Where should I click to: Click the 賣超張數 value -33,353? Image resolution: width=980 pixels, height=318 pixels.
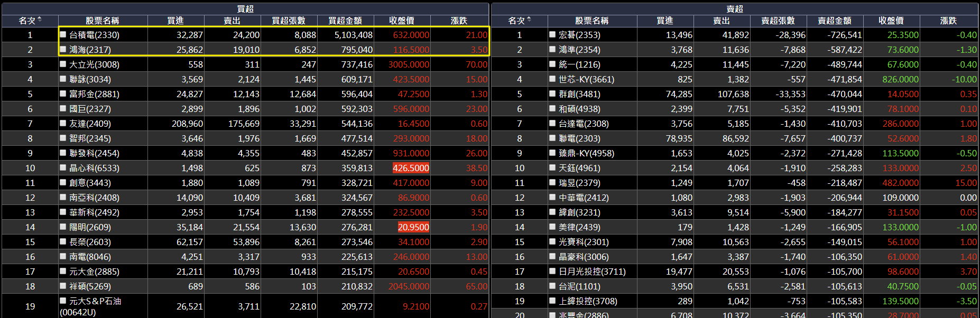[790, 94]
